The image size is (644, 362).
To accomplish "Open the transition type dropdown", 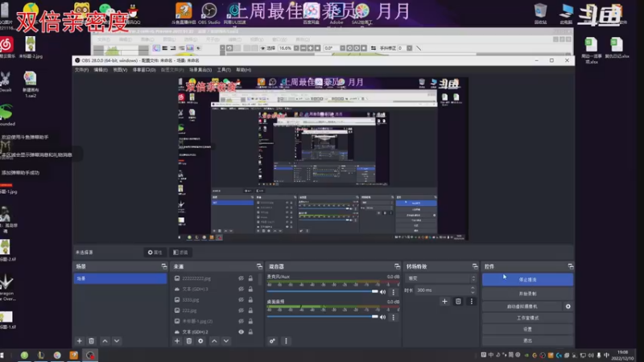I will [440, 278].
